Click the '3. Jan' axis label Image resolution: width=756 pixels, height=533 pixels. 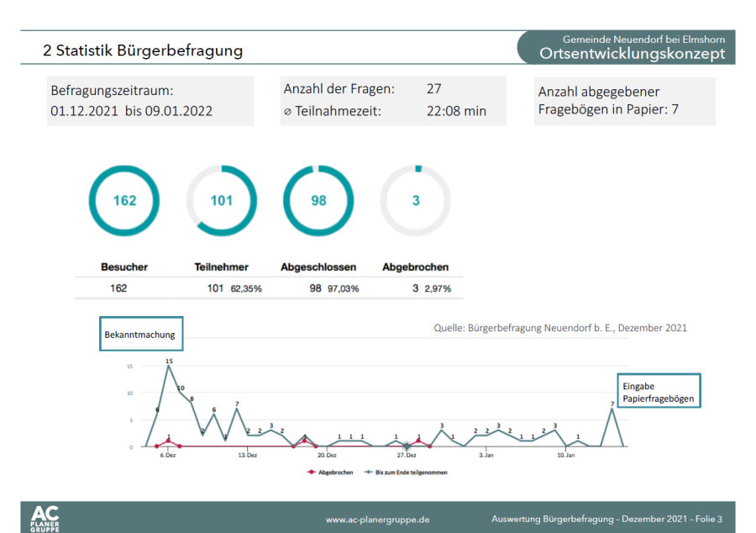coord(486,455)
